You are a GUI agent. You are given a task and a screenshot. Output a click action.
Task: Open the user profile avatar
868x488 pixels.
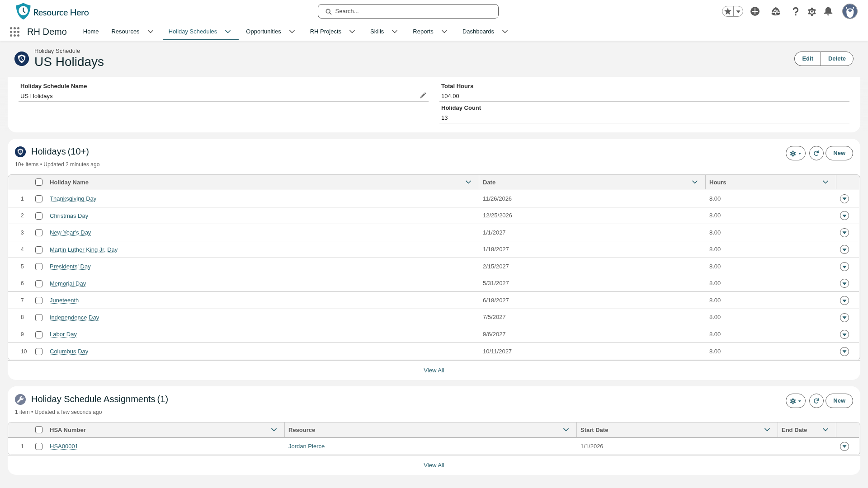[850, 11]
